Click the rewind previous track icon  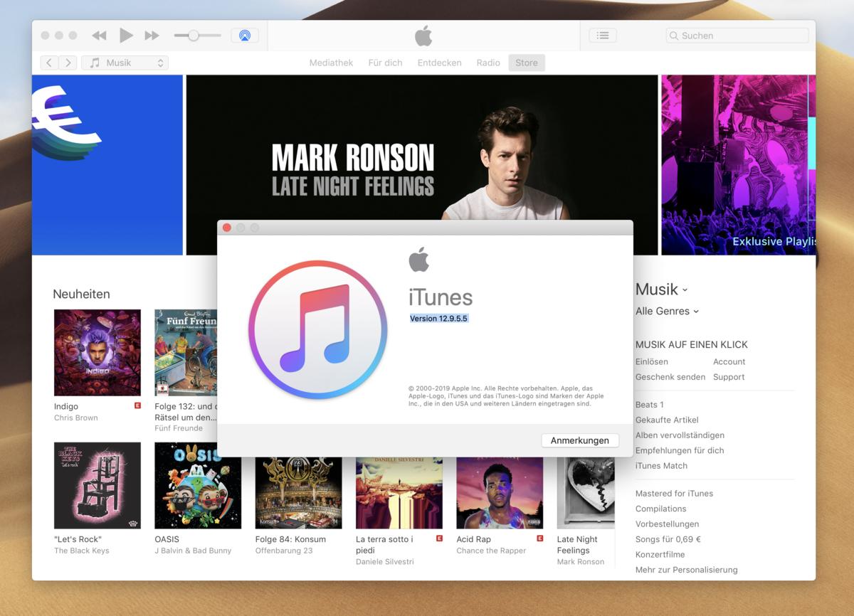pos(99,36)
